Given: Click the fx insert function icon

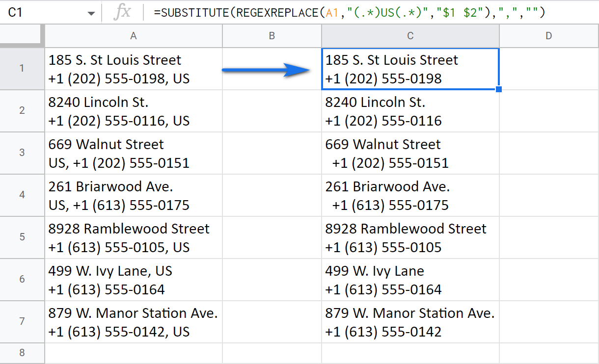Looking at the screenshot, I should click(123, 12).
